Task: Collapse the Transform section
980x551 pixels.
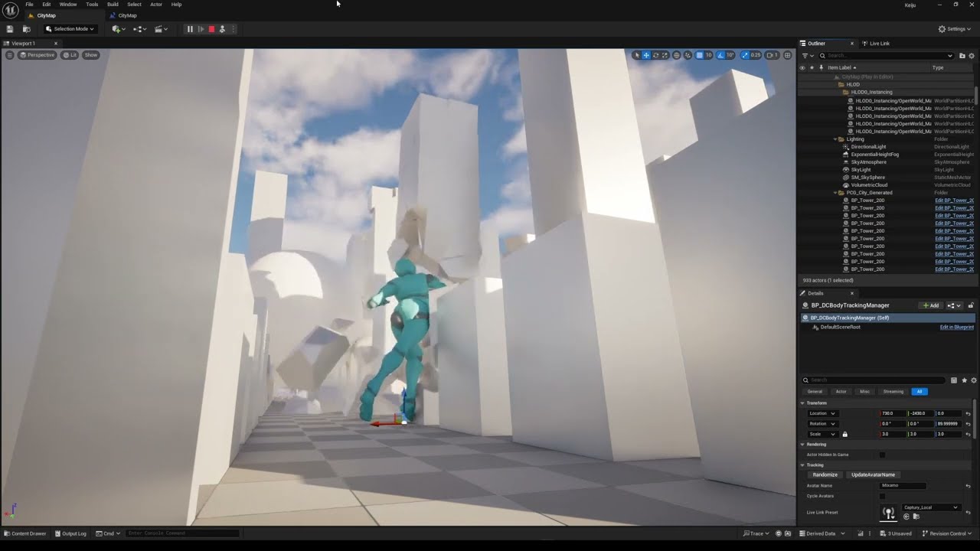Action: pos(802,403)
